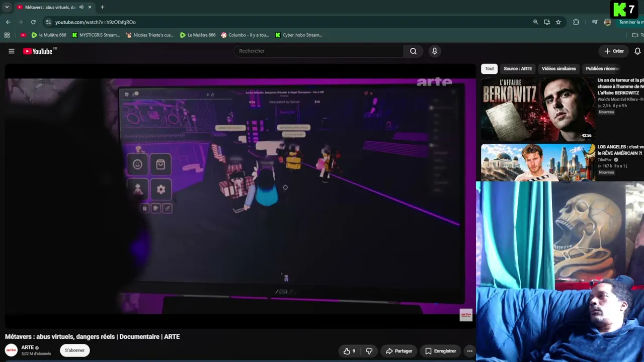Open the "L'affaire BERKOWITZ" video thumbnail
Viewport: 644px width, 362px height.
(x=538, y=109)
